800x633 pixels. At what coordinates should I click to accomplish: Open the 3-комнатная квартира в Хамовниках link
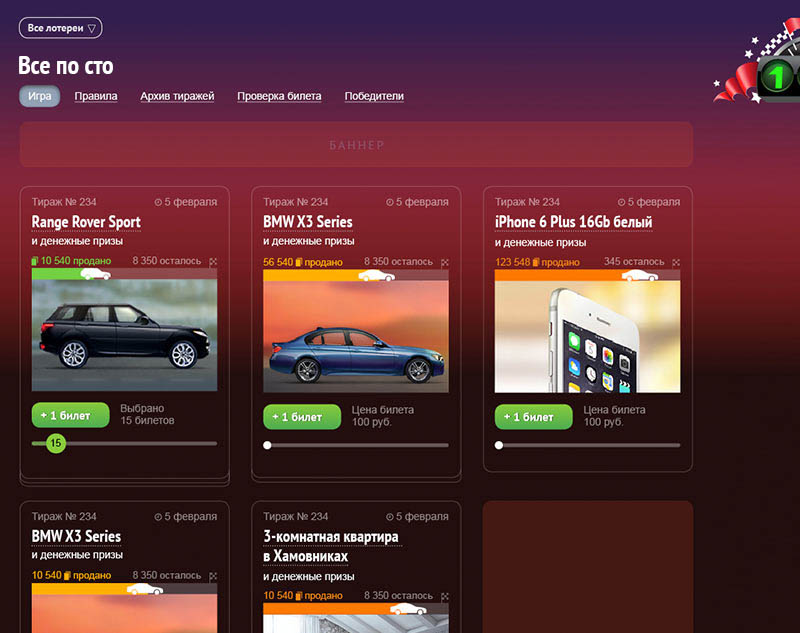331,546
